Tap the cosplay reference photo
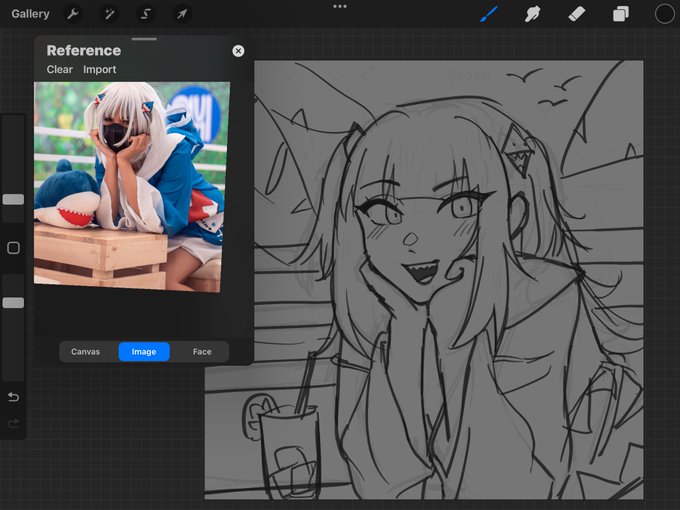 click(132, 186)
